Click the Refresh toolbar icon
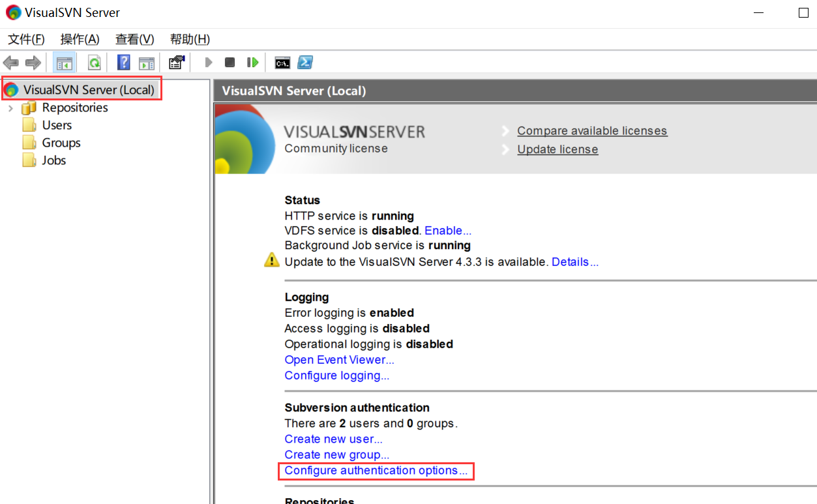This screenshot has height=504, width=817. tap(95, 63)
